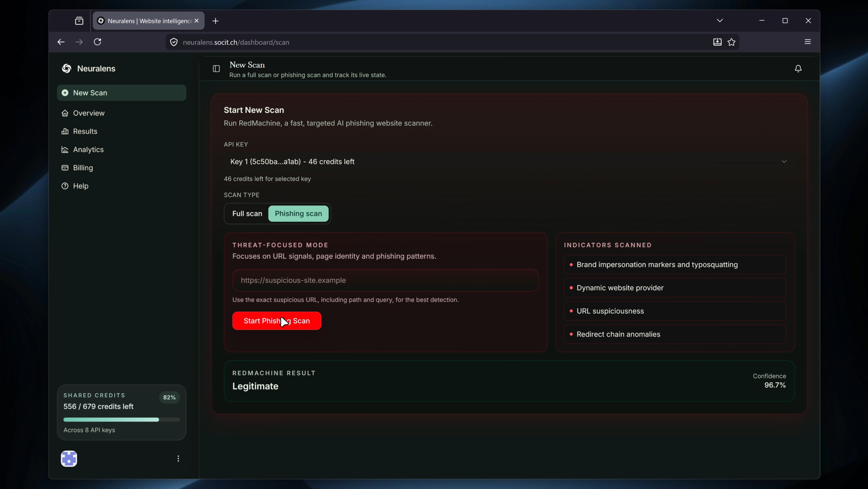Click the URL suspiciousness indicator
The height and width of the screenshot is (489, 868).
coord(675,311)
